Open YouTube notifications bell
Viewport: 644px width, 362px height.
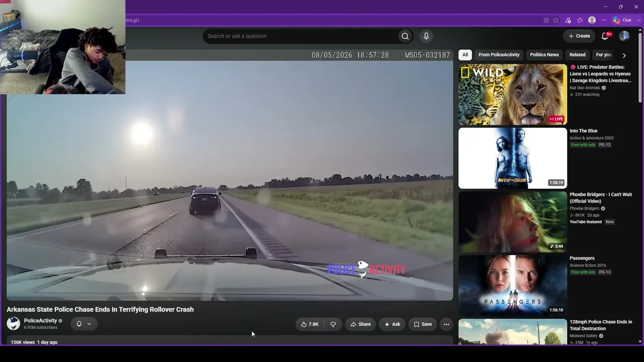tap(605, 36)
